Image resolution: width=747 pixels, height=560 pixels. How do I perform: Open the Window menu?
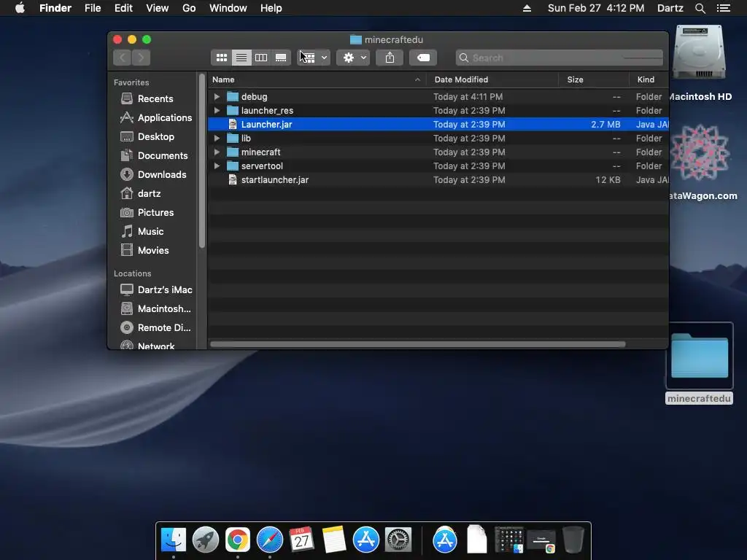click(x=228, y=8)
